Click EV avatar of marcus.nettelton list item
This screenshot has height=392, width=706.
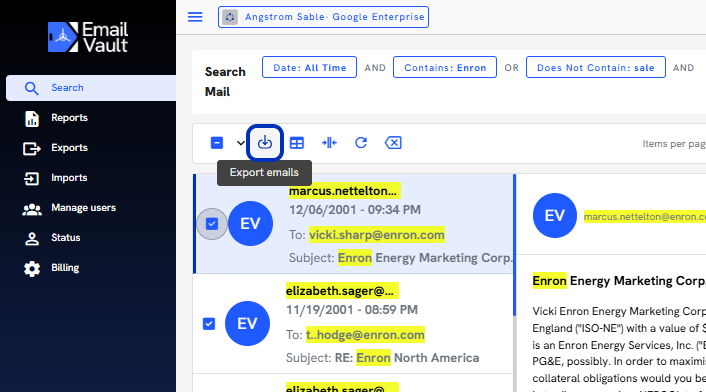pyautogui.click(x=250, y=224)
